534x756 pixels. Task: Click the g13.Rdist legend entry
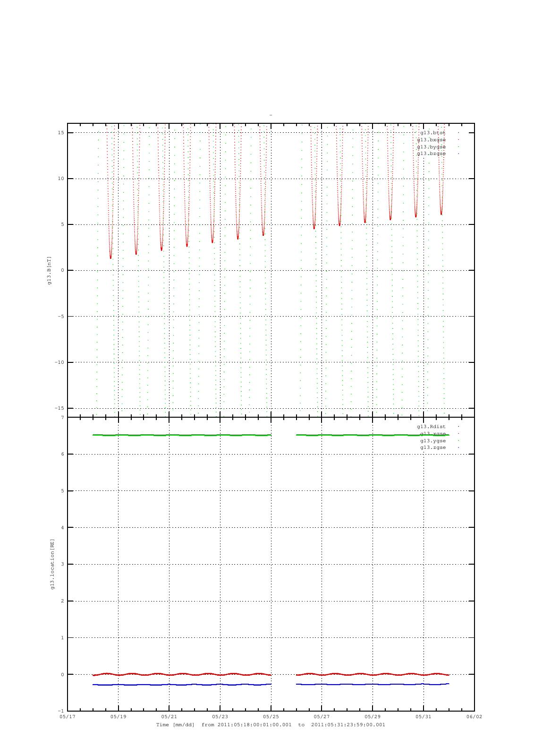pyautogui.click(x=431, y=427)
